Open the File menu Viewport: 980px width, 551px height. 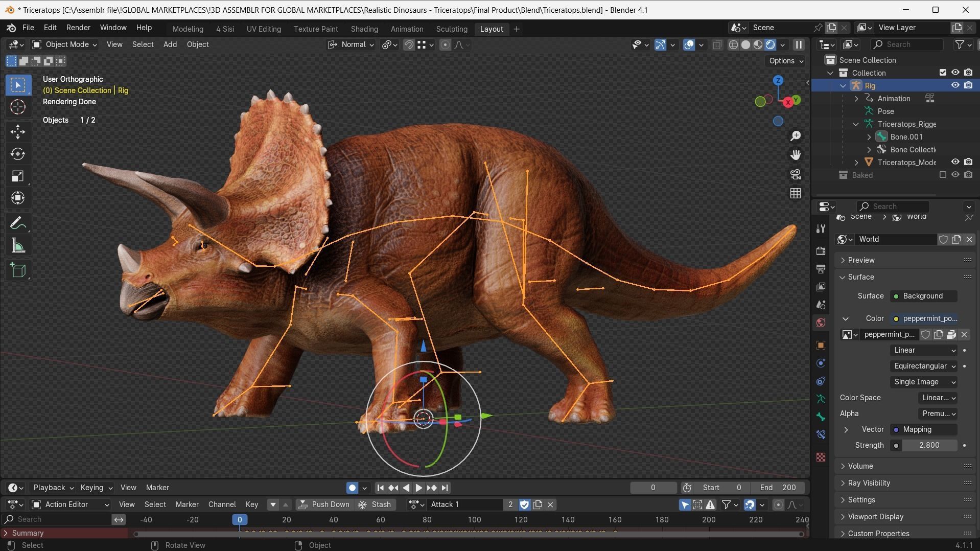(28, 28)
